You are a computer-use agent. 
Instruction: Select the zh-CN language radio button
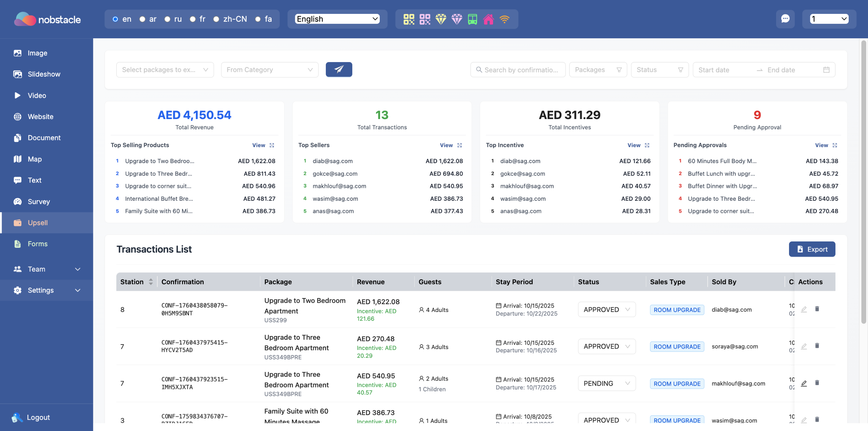pos(216,19)
